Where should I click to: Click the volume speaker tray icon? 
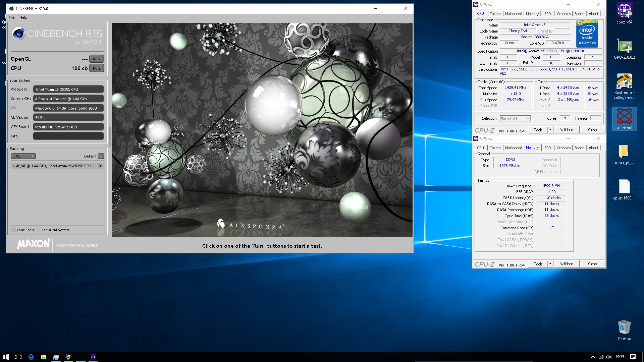coord(609,357)
